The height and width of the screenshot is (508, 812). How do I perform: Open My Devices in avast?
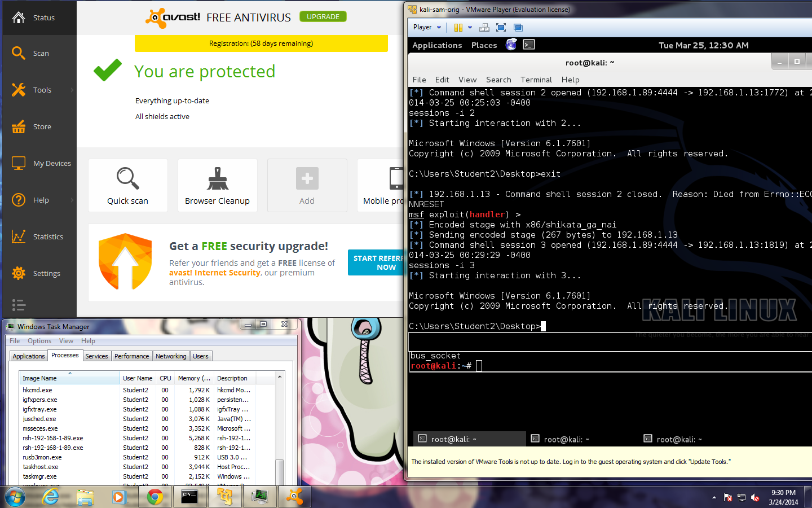[39, 163]
